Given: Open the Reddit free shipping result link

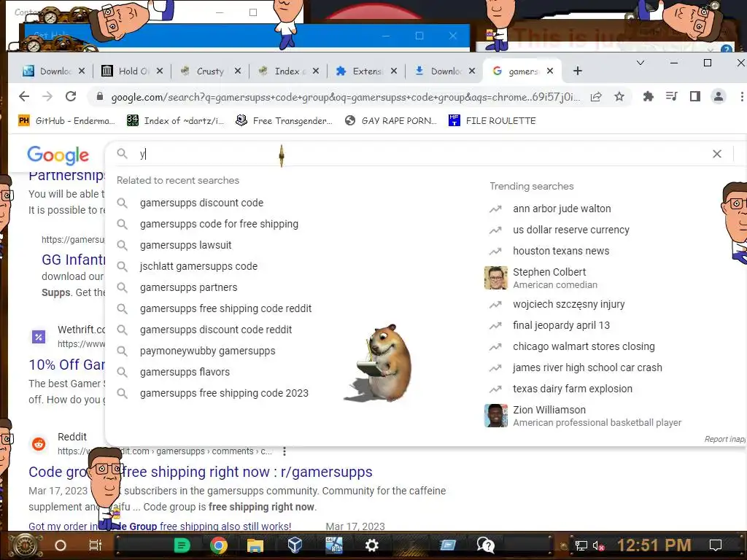Looking at the screenshot, I should [x=201, y=472].
